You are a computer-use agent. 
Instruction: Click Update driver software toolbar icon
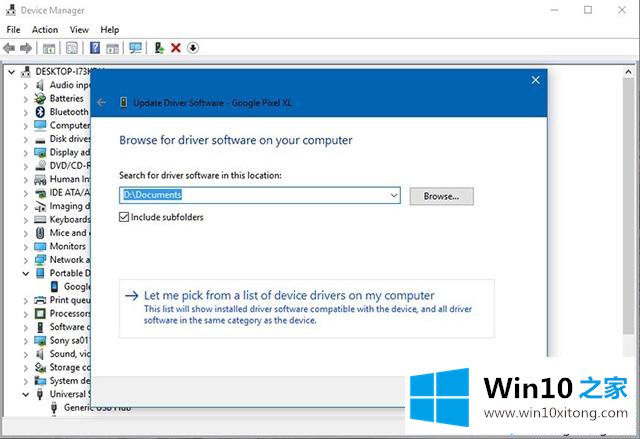click(x=159, y=48)
